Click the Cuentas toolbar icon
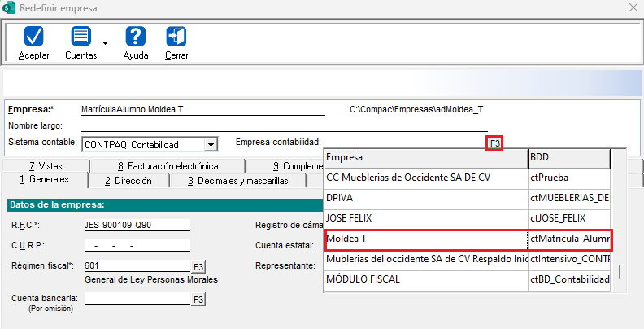 [80, 37]
